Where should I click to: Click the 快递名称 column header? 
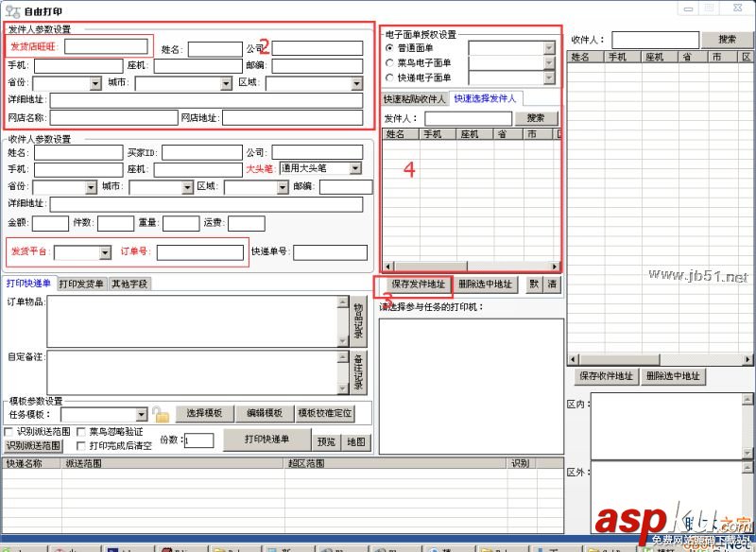[x=31, y=463]
